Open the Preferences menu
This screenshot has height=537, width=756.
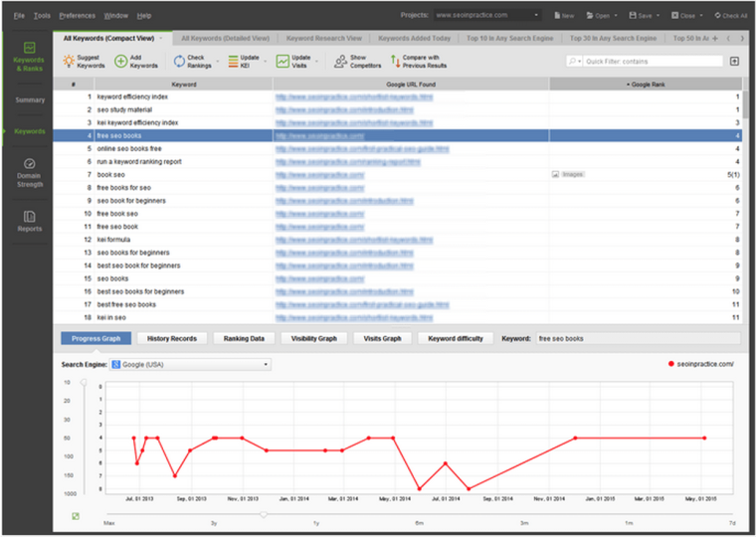point(77,16)
